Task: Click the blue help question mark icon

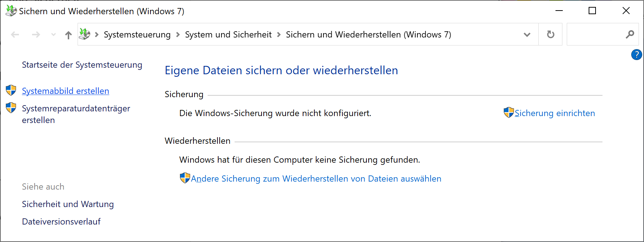Action: (636, 55)
